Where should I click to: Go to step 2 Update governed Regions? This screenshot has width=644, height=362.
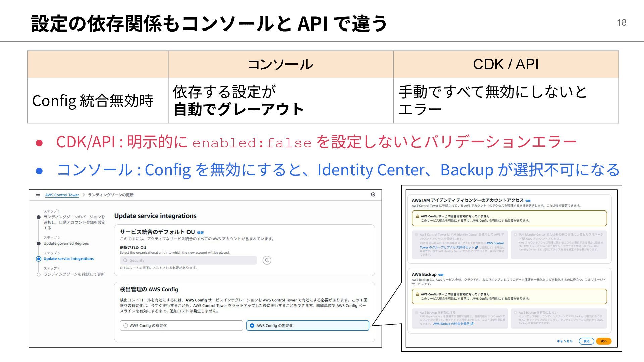pos(66,243)
